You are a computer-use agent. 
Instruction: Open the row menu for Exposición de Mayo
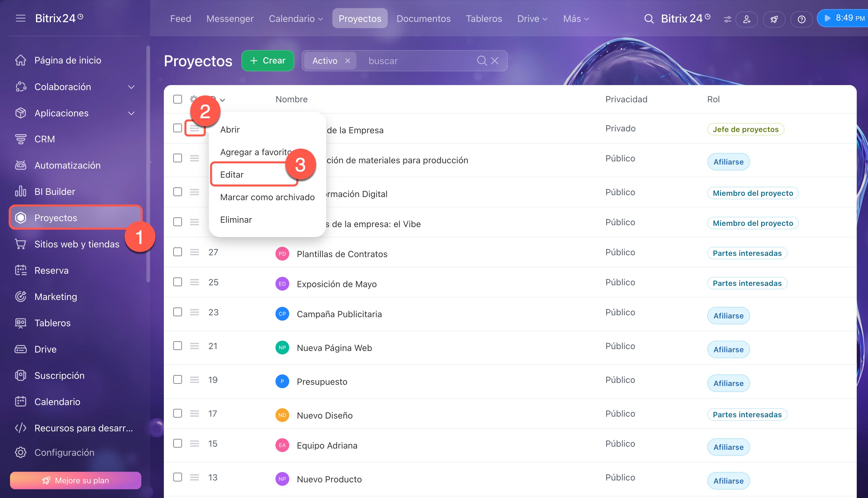194,282
